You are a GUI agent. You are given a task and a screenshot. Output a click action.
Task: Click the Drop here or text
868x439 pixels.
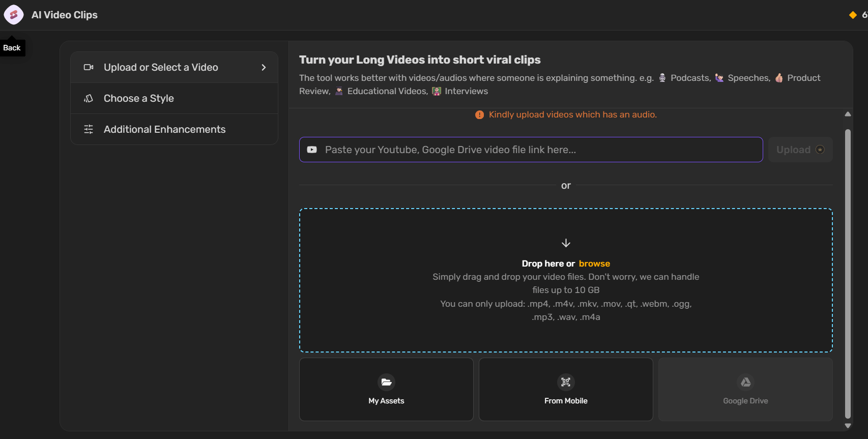[548, 264]
